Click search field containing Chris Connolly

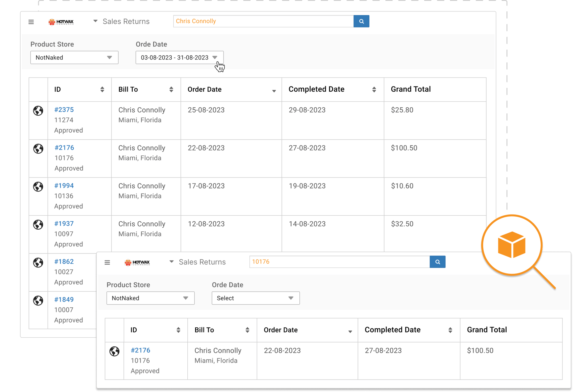click(x=264, y=21)
